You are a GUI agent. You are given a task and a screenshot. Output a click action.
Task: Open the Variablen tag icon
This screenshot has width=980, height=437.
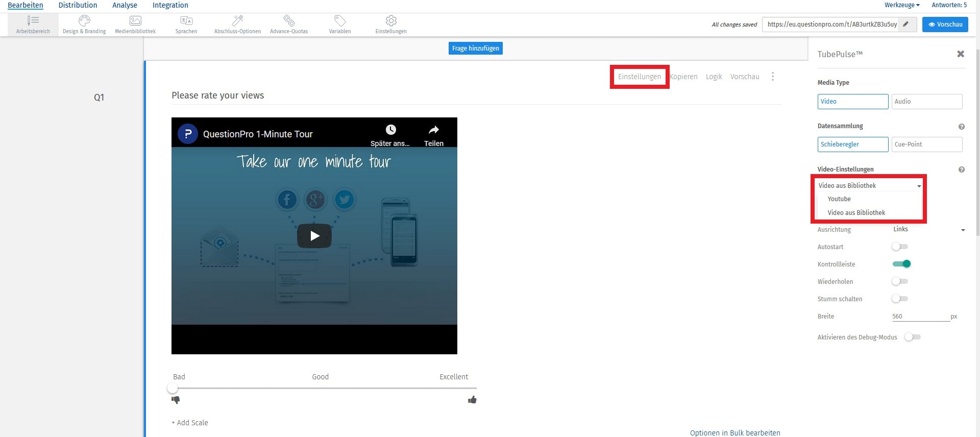[x=340, y=20]
